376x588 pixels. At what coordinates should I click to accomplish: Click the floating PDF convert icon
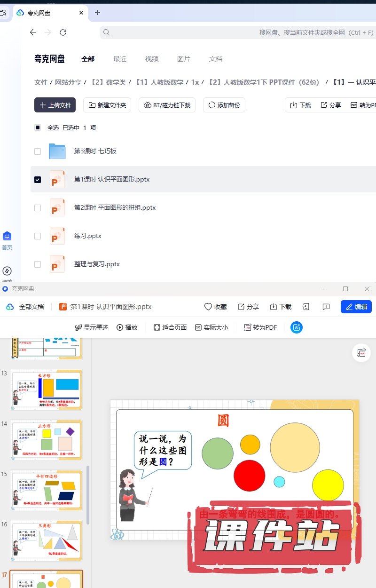click(x=361, y=353)
